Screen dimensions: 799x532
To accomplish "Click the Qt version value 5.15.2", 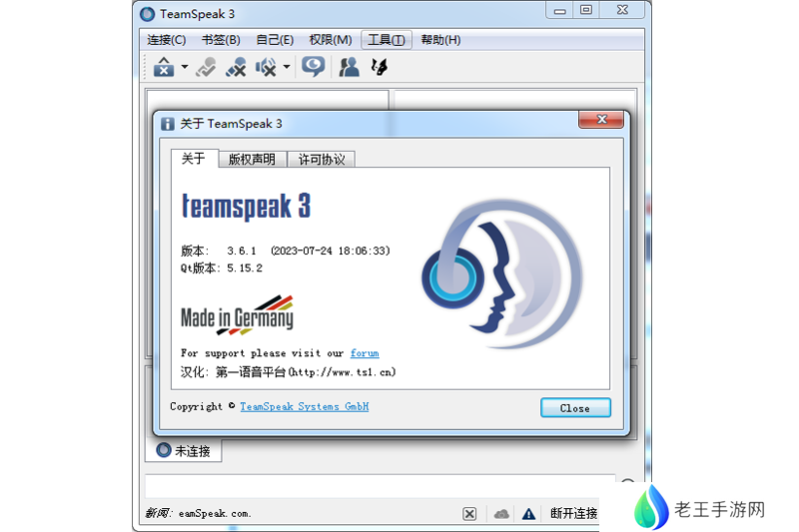I will [x=245, y=267].
